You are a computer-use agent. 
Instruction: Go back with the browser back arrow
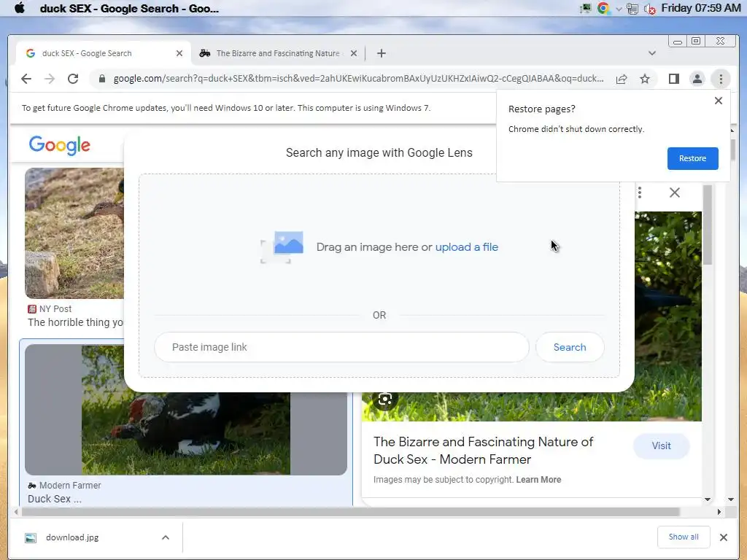(x=26, y=79)
